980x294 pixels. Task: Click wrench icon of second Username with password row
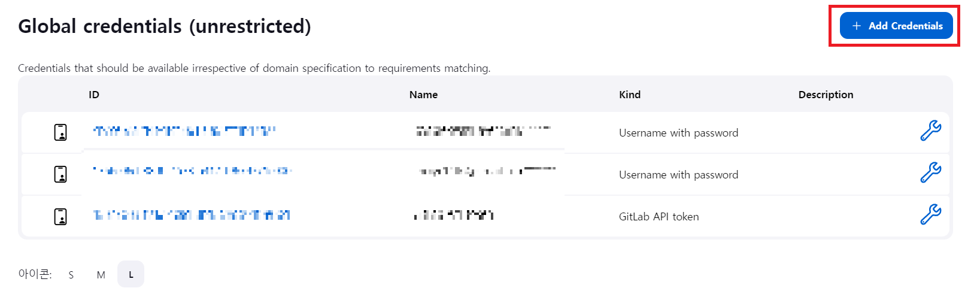pyautogui.click(x=930, y=172)
